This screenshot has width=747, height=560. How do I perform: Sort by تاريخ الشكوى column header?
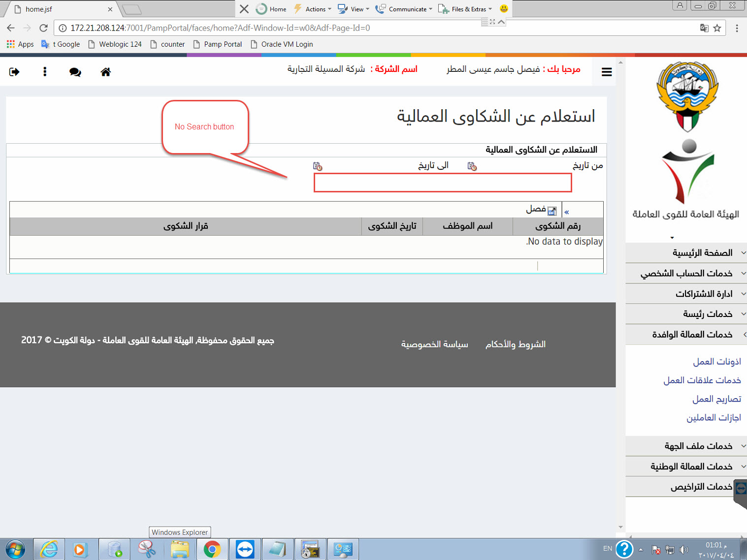(392, 226)
